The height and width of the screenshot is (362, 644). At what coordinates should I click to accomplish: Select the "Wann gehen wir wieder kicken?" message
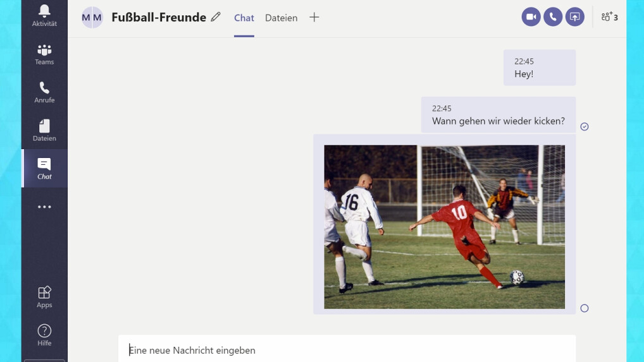pos(498,115)
